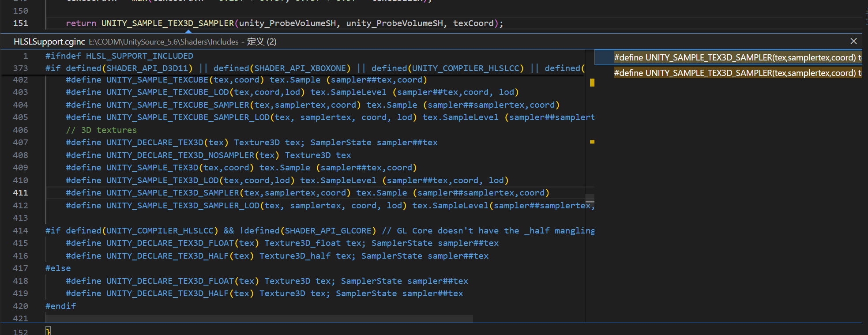Click UNITY_SAMPLE_TEXCUBE_SAMPLER macro on line 404
Viewport: 868px width, 335px height.
click(x=178, y=105)
